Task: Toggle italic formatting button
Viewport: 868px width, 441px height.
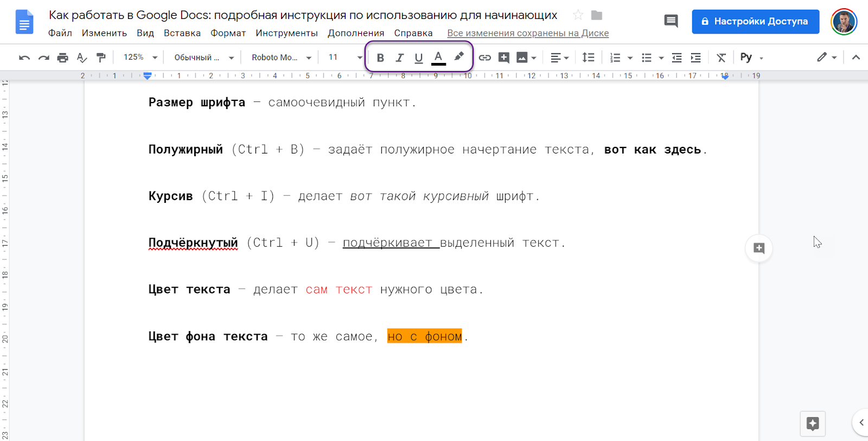Action: pyautogui.click(x=400, y=57)
